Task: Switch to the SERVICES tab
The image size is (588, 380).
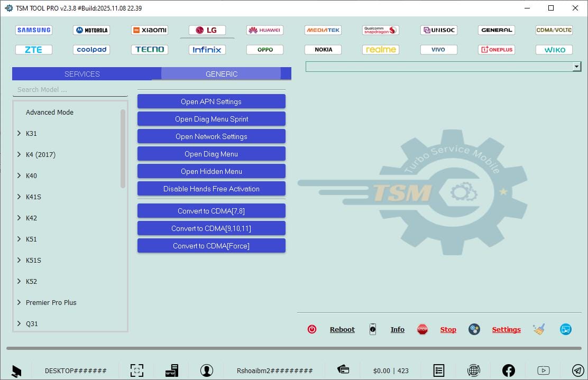Action: [82, 74]
